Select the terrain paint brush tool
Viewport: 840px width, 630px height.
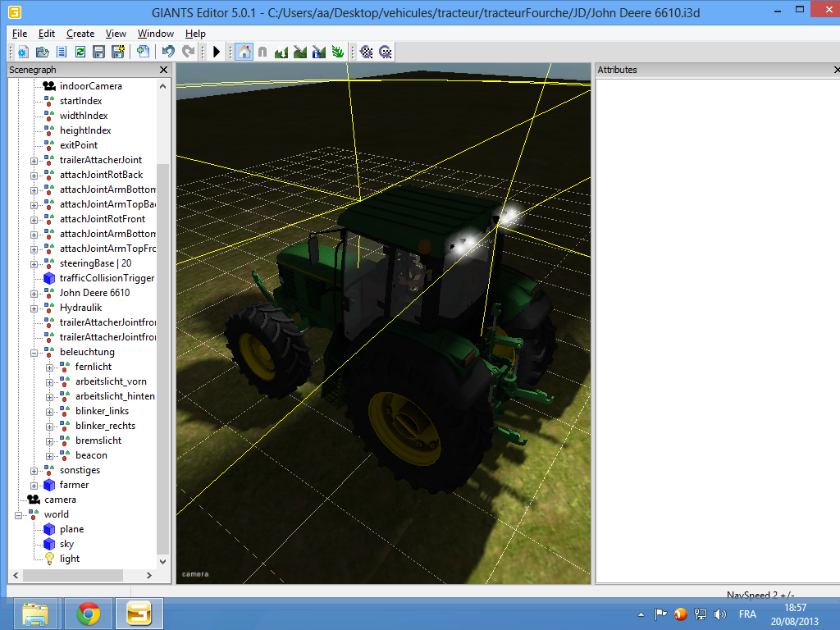[x=300, y=52]
